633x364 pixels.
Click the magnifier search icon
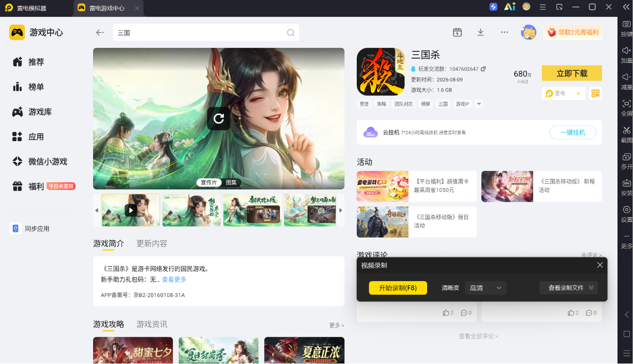click(291, 32)
